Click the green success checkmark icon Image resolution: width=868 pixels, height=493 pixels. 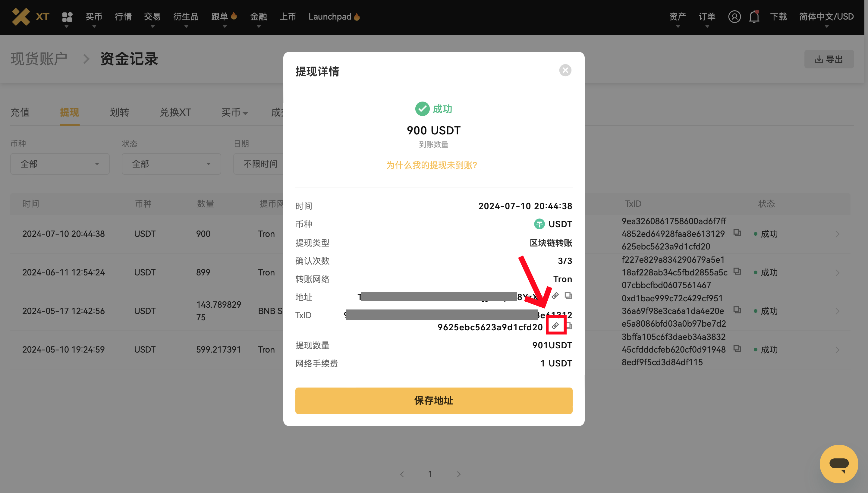[x=422, y=109]
